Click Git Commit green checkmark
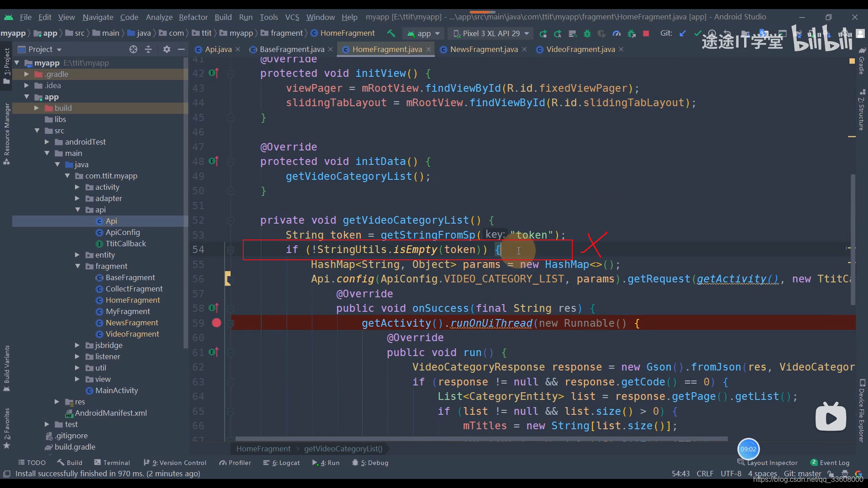Image resolution: width=868 pixels, height=488 pixels. click(698, 33)
